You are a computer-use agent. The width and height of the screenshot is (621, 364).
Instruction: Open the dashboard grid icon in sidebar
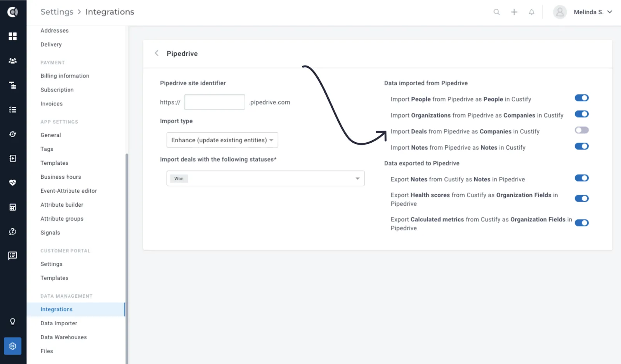pos(13,36)
